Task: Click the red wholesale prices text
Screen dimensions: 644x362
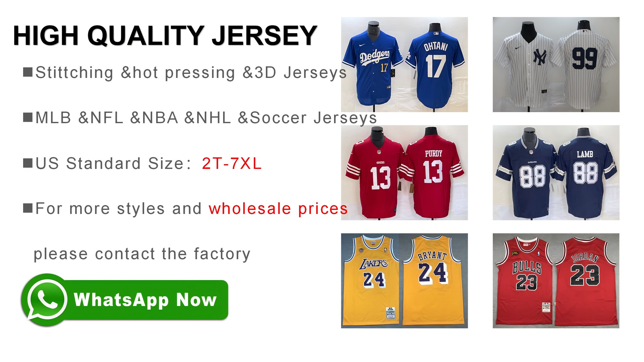Action: click(278, 209)
